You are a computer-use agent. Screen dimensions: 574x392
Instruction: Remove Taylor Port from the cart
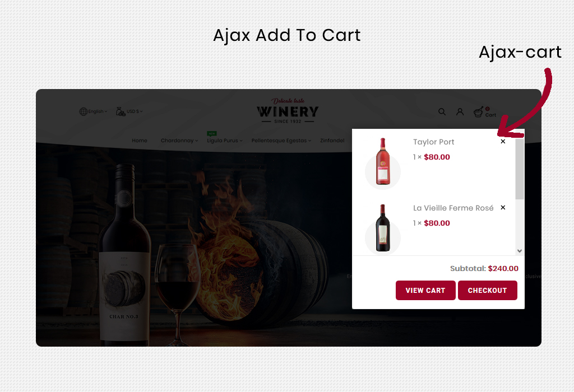pos(503,142)
